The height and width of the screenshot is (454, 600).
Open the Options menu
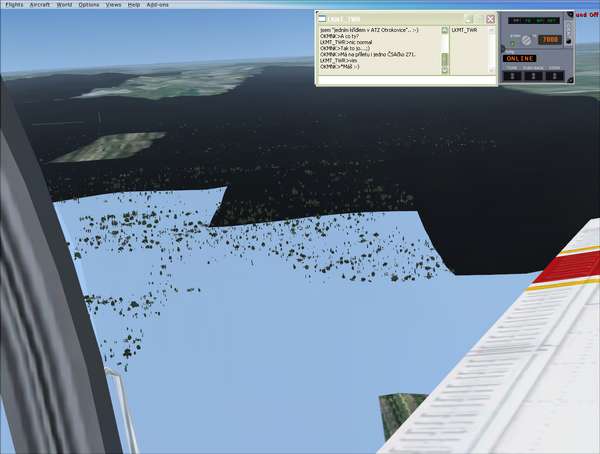point(89,5)
